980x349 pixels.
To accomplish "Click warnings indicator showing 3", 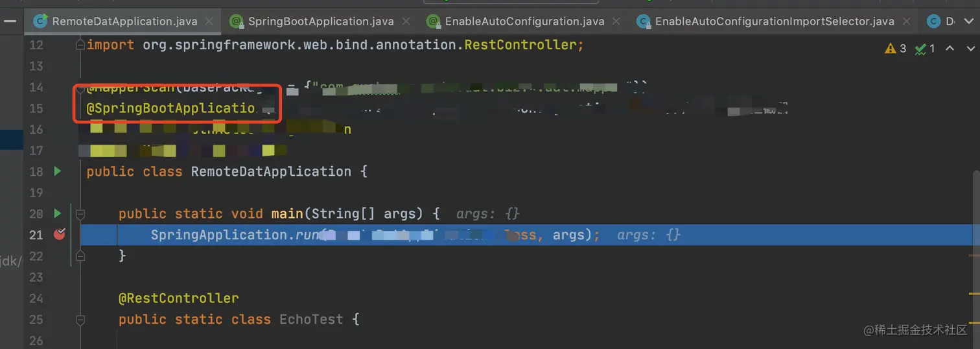I will click(895, 49).
